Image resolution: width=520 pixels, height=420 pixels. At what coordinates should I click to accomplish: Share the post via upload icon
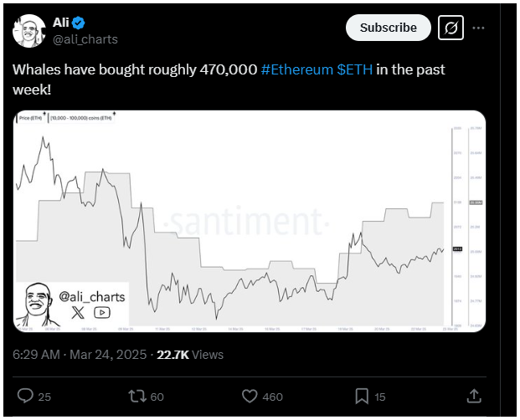(474, 396)
